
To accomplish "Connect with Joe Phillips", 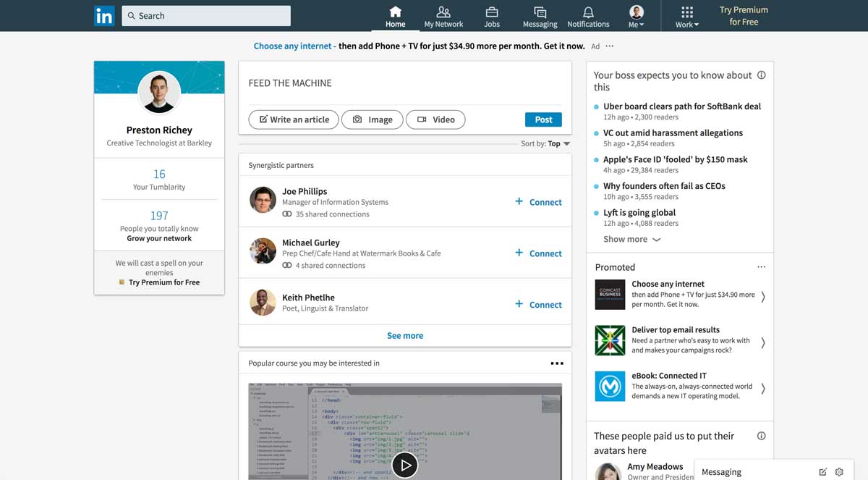I will tap(538, 202).
